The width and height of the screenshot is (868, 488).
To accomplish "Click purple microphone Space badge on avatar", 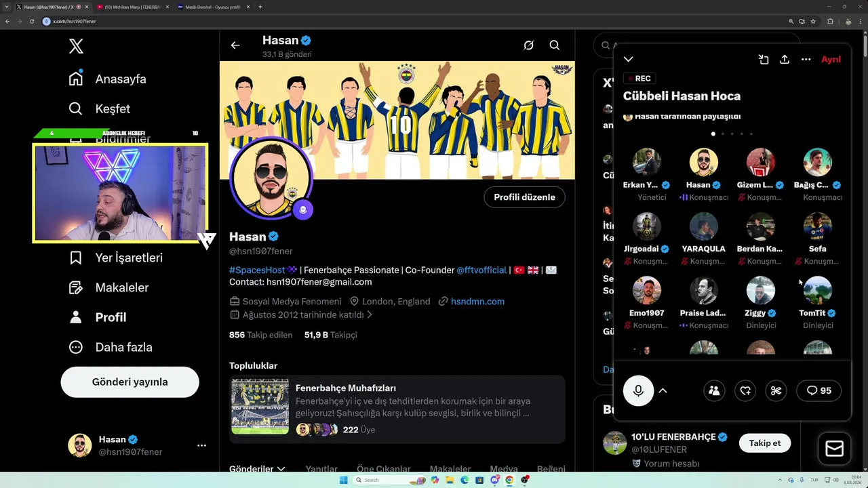I will click(302, 209).
